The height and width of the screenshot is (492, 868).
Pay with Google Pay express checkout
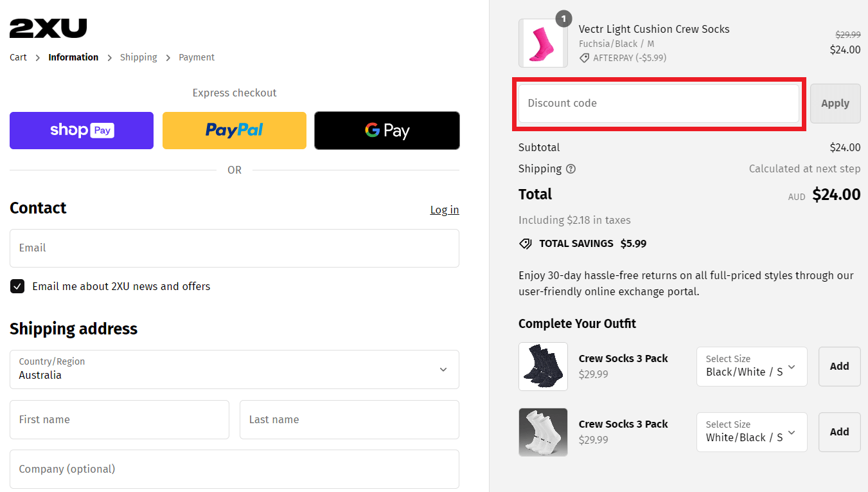387,131
